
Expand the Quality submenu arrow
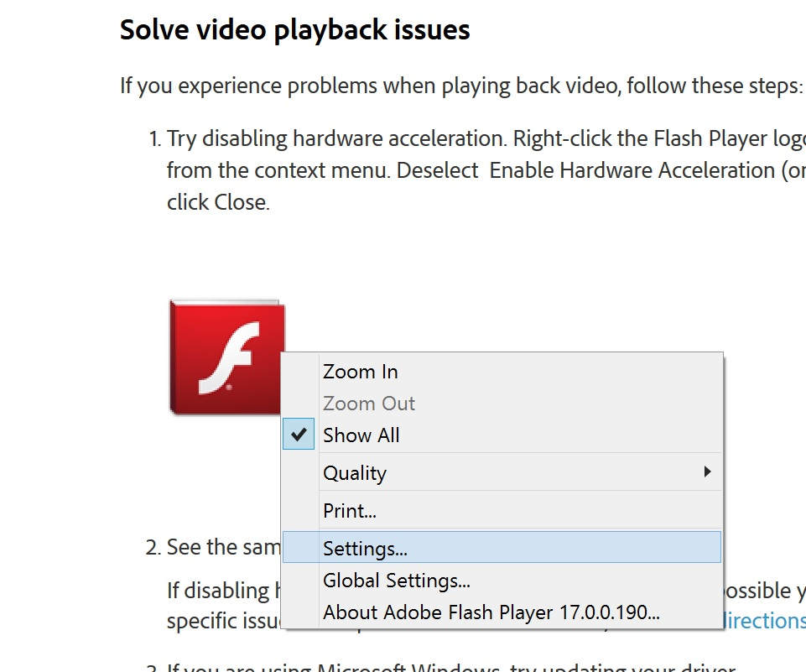click(x=709, y=471)
